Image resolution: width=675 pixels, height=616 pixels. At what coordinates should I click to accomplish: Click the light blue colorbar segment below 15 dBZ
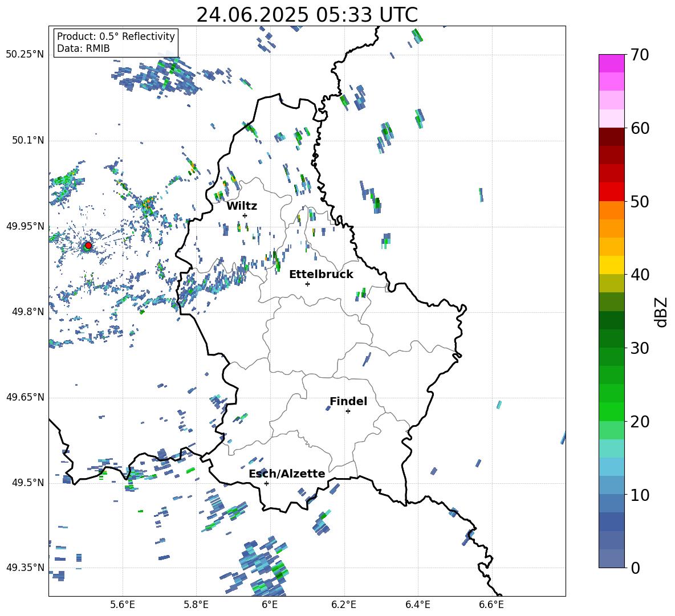tap(611, 466)
